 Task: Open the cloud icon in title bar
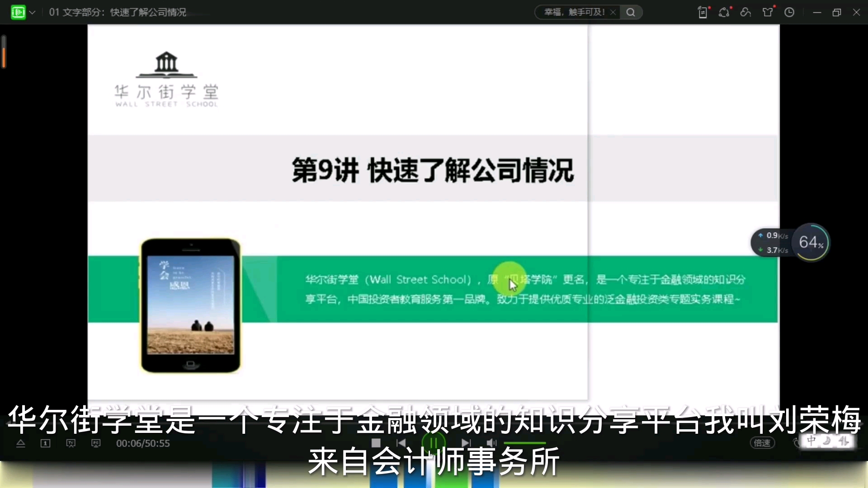746,12
